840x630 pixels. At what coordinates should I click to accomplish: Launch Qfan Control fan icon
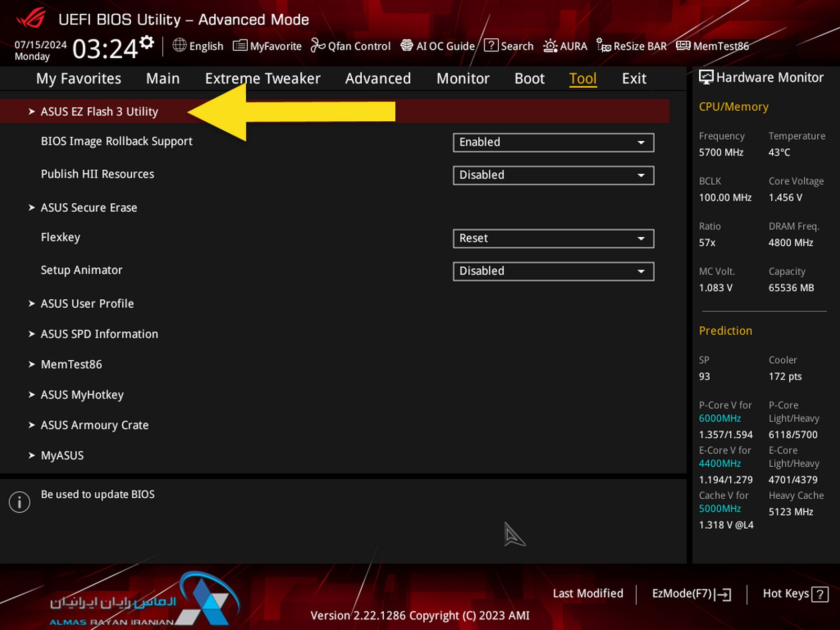pyautogui.click(x=318, y=46)
